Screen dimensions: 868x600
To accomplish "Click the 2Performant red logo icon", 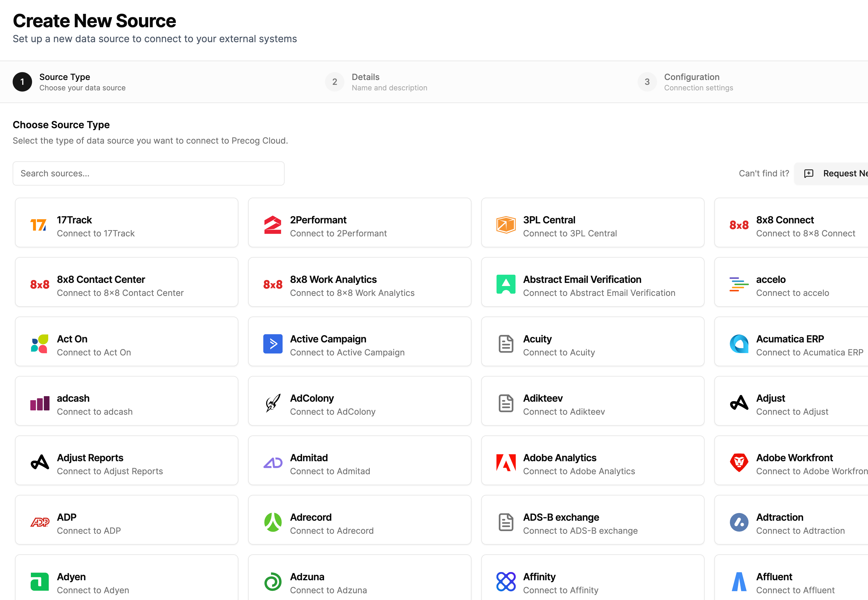I will pyautogui.click(x=273, y=225).
